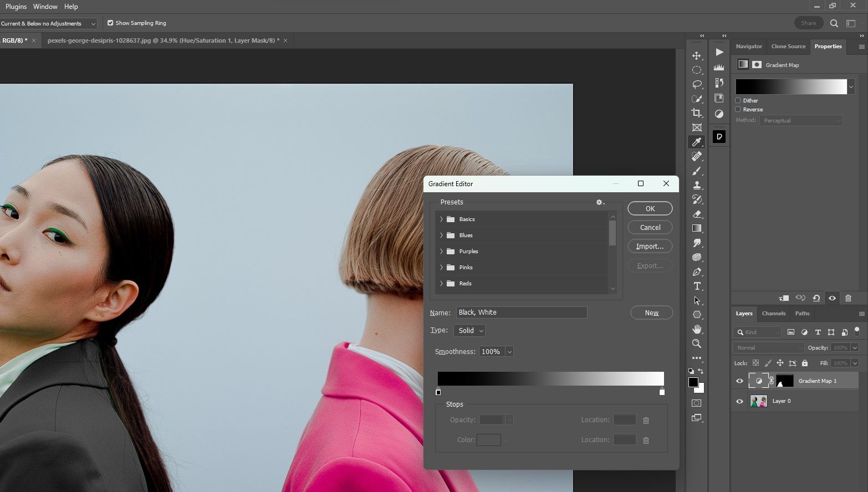Select the Polygon shape tool
The image size is (868, 492).
[697, 315]
